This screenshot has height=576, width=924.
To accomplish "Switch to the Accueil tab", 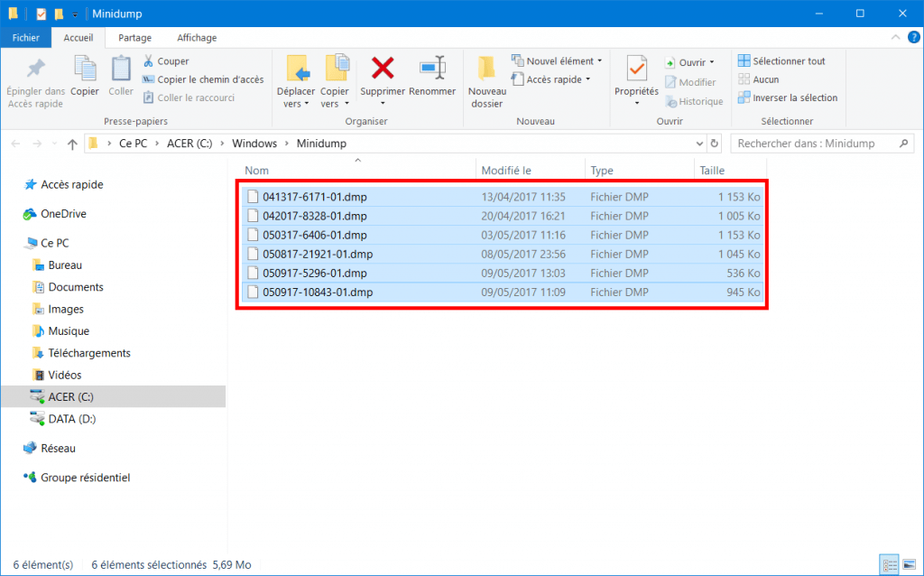I will (79, 38).
